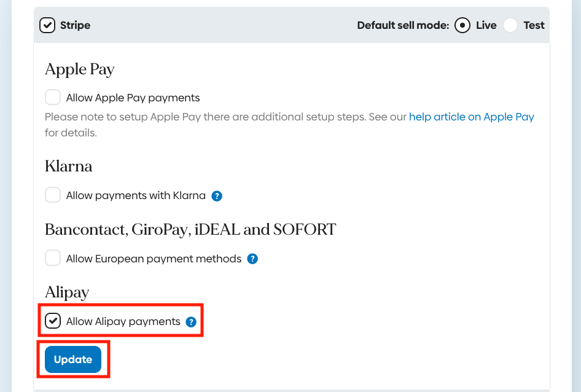Click Bancontact, GiroPay, iDEAL and SOFORT heading
This screenshot has width=581, height=392.
[190, 229]
